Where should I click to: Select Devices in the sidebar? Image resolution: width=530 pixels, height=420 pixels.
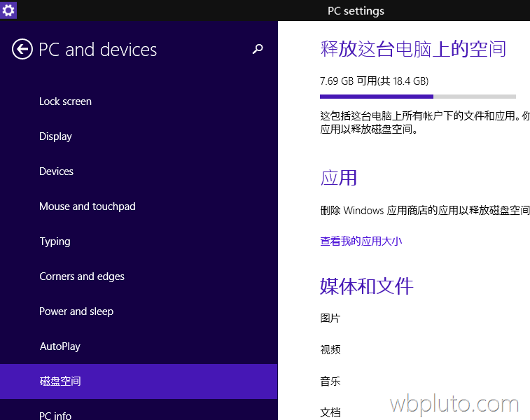click(x=56, y=171)
